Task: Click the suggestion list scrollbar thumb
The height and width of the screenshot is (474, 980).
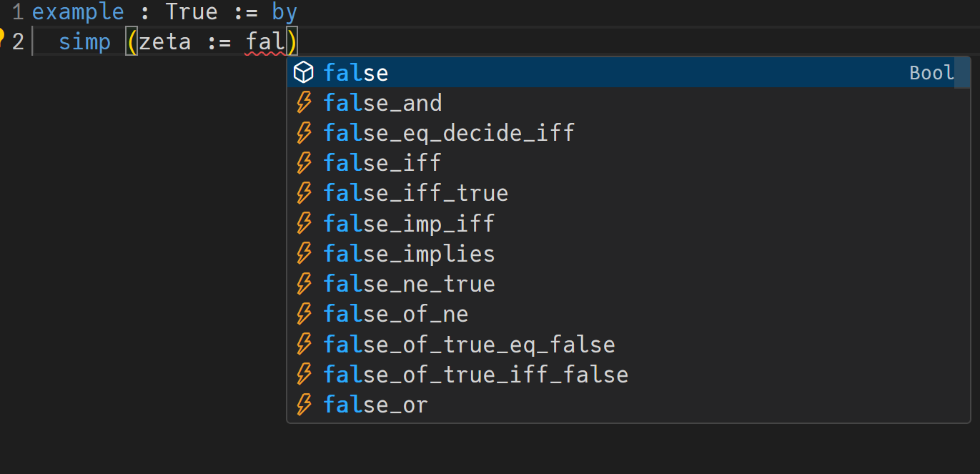Action: point(962,73)
